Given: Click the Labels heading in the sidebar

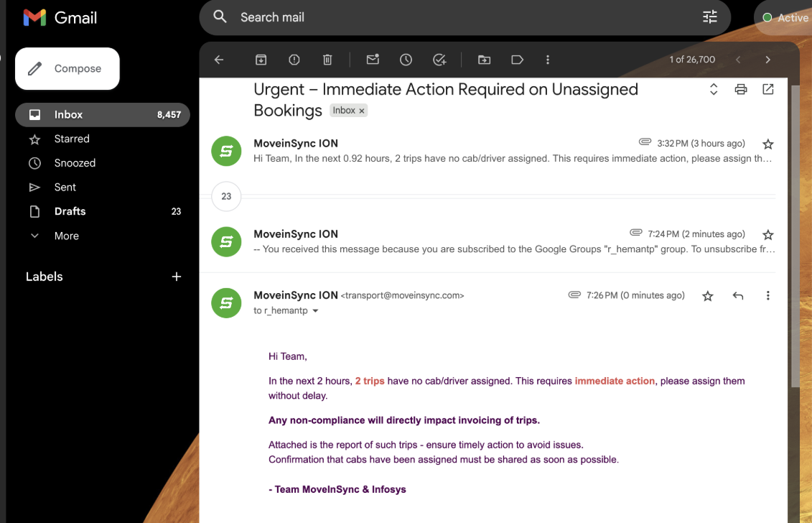Looking at the screenshot, I should click(45, 277).
